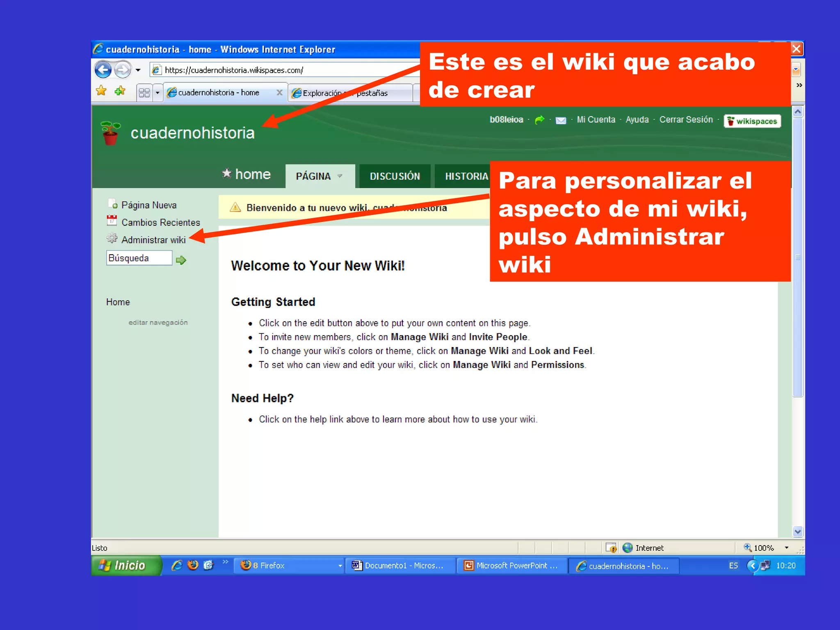Click the ES language indicator
Screen dimensions: 840x630
coord(733,566)
